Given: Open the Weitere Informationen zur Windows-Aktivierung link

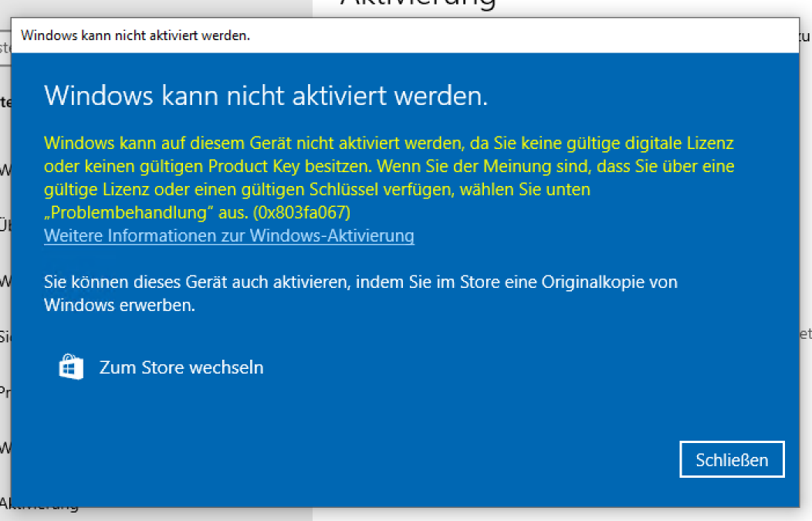Looking at the screenshot, I should click(x=229, y=235).
